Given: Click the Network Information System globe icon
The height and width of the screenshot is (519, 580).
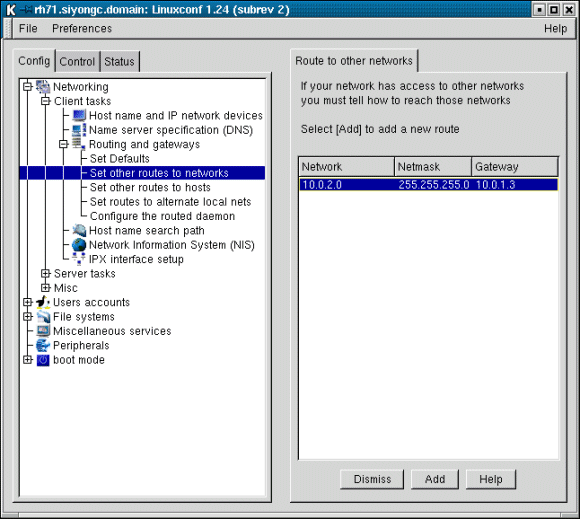Looking at the screenshot, I should pos(79,245).
